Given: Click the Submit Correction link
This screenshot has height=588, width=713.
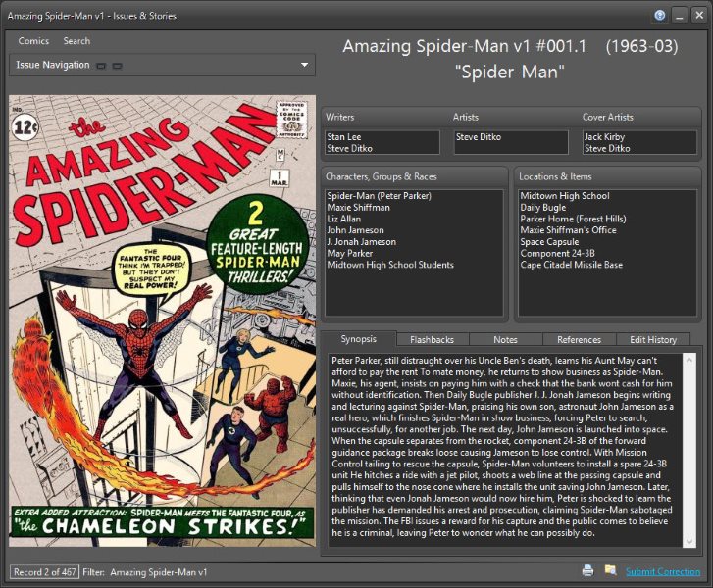Looking at the screenshot, I should [x=663, y=571].
